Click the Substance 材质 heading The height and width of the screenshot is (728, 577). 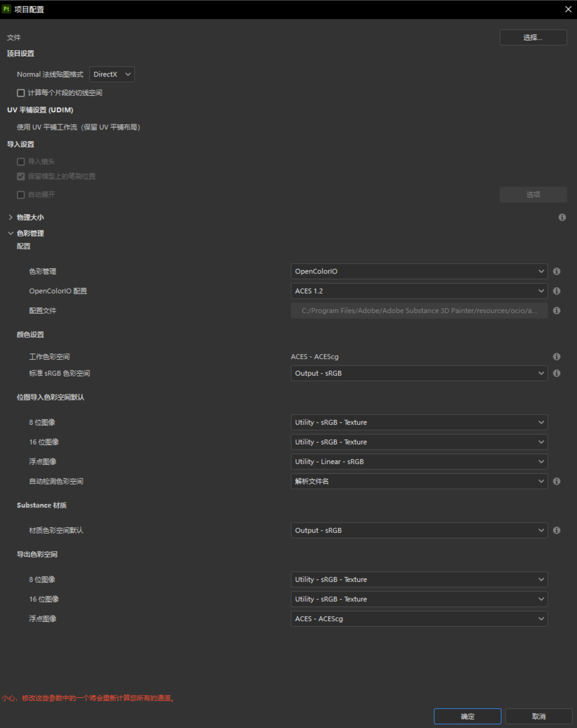42,505
